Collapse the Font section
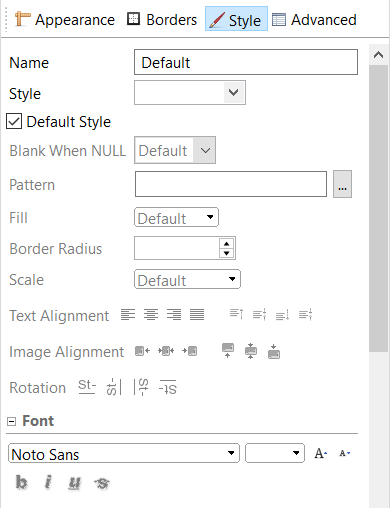The image size is (390, 508). click(11, 421)
